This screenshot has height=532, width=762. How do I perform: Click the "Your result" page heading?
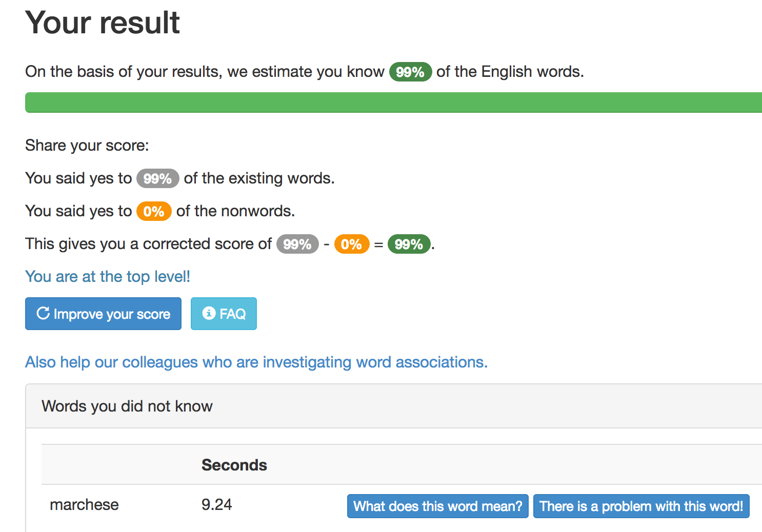[103, 23]
